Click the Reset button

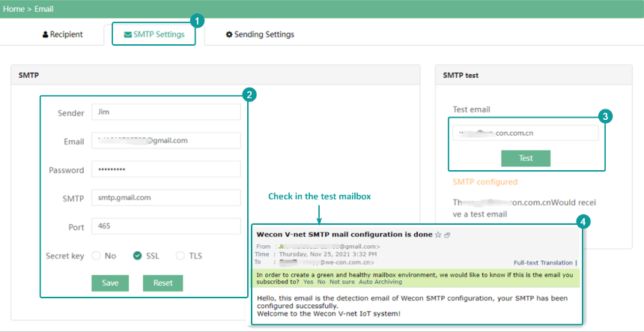pyautogui.click(x=163, y=283)
